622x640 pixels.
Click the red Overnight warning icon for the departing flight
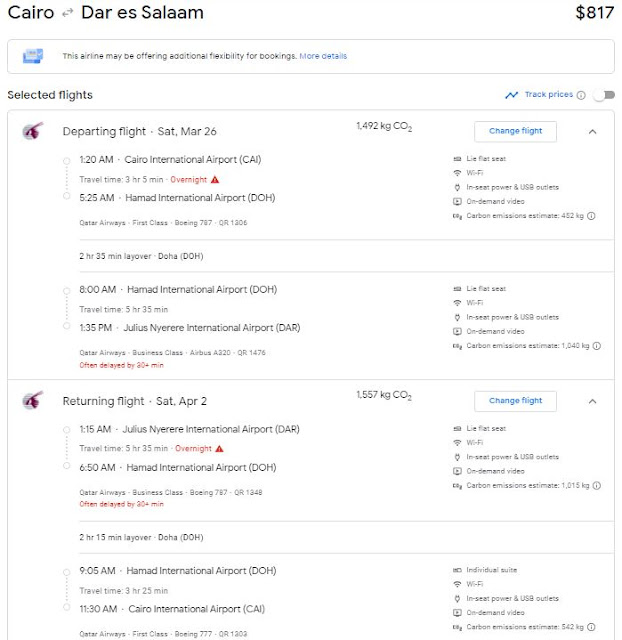(x=216, y=179)
